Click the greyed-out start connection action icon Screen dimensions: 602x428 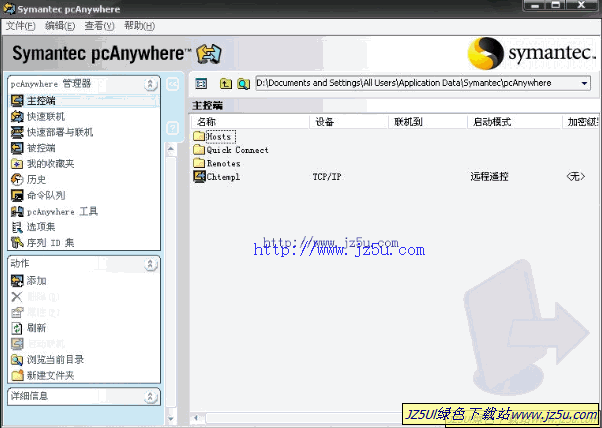point(17,344)
